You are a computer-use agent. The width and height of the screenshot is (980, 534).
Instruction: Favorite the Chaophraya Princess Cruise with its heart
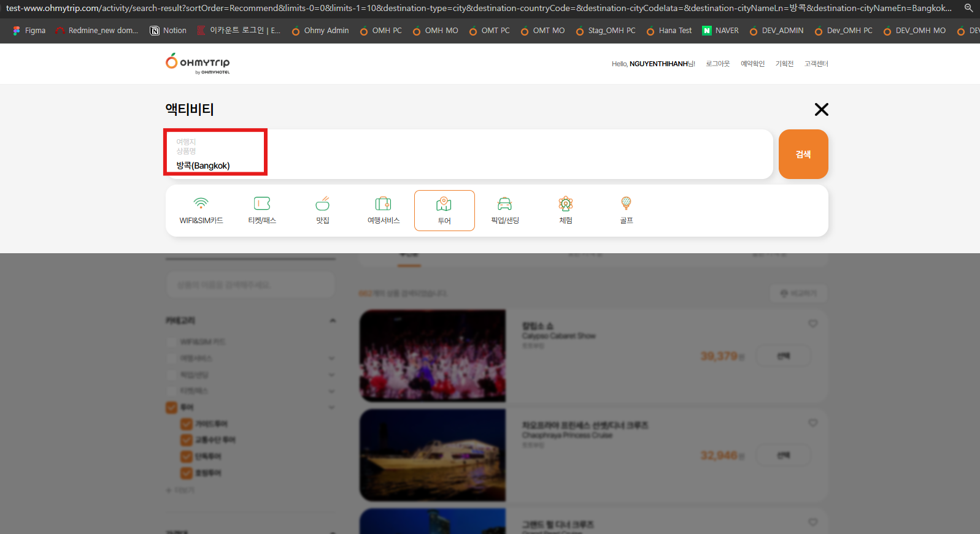(813, 423)
